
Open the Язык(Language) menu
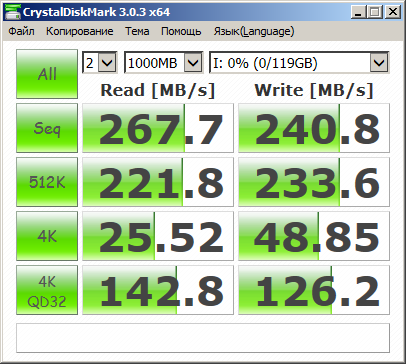254,31
